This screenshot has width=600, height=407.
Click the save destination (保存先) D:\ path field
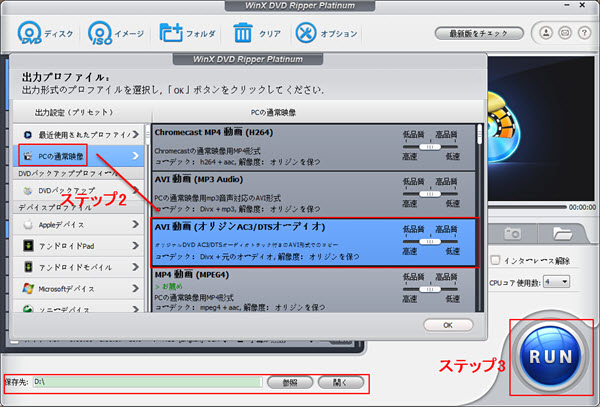coord(147,382)
